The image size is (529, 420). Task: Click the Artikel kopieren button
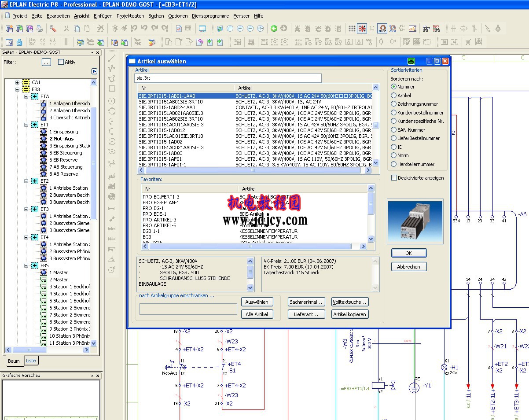click(x=350, y=314)
